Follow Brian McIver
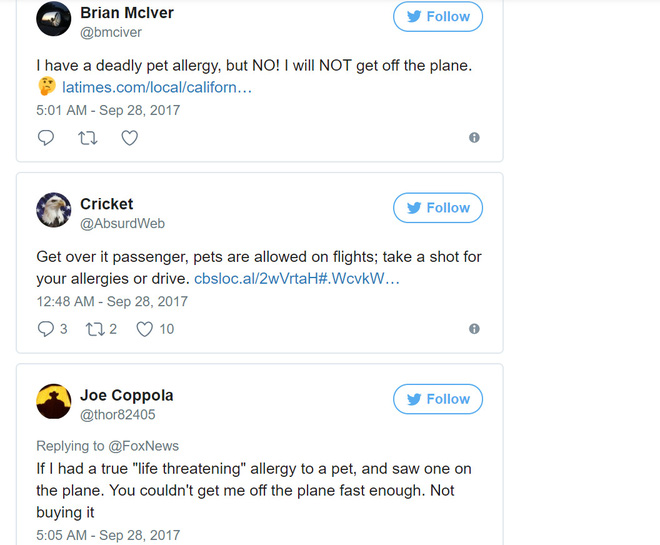 [x=437, y=17]
